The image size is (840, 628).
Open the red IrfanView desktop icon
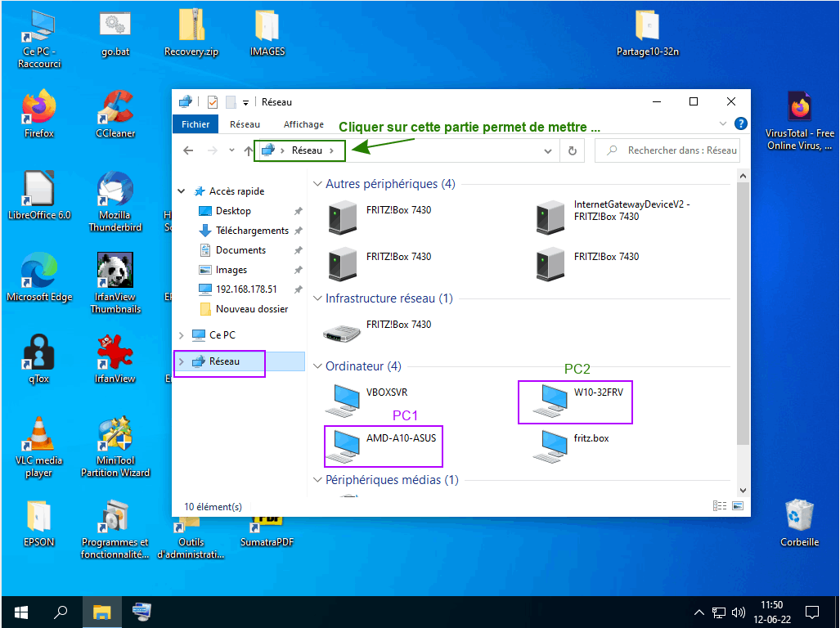tap(115, 359)
